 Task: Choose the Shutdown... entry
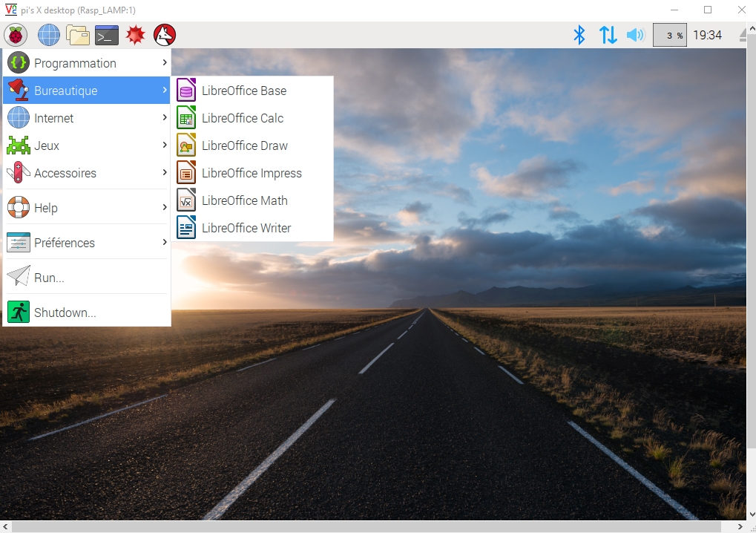(x=87, y=312)
